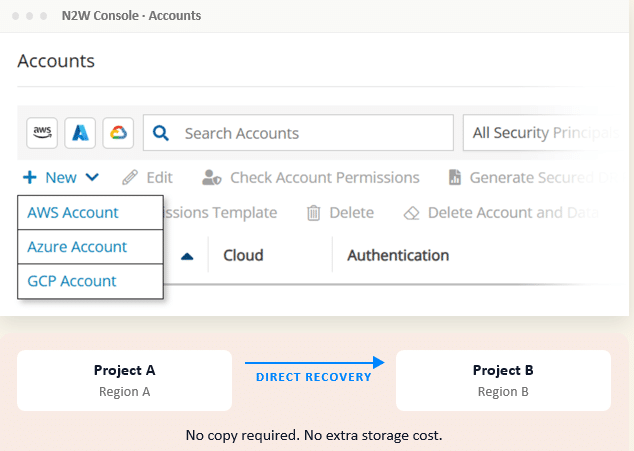The width and height of the screenshot is (634, 451).
Task: Filter accounts by the Azure icon
Action: 80,133
